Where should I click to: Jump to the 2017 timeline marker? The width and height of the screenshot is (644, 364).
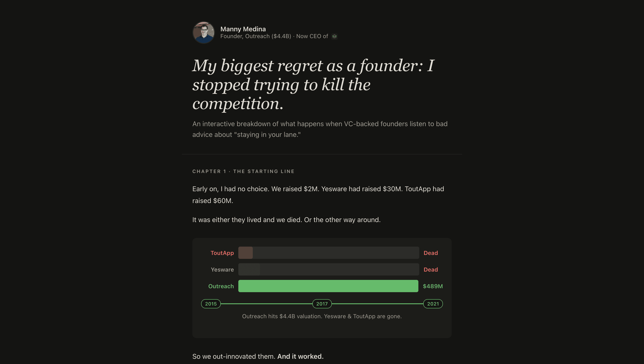322,304
